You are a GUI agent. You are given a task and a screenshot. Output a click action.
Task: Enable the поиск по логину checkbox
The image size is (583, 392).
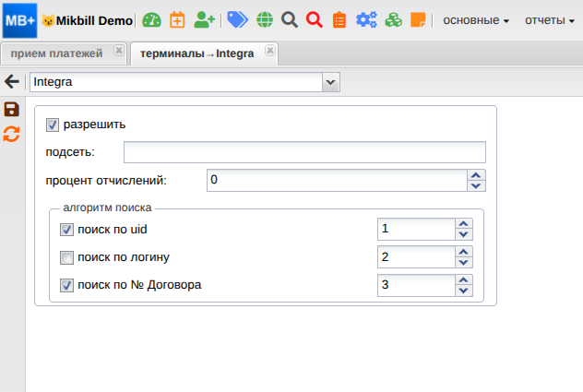[x=66, y=257]
